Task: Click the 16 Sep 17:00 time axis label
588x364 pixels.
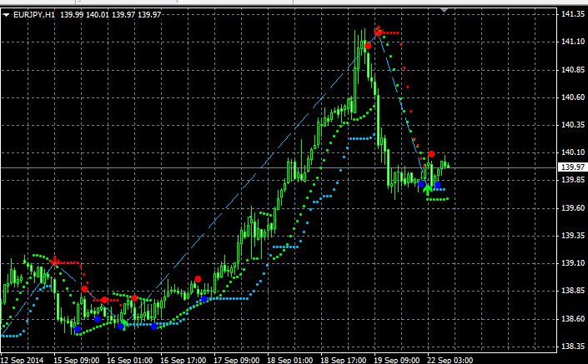Action: pos(183,360)
